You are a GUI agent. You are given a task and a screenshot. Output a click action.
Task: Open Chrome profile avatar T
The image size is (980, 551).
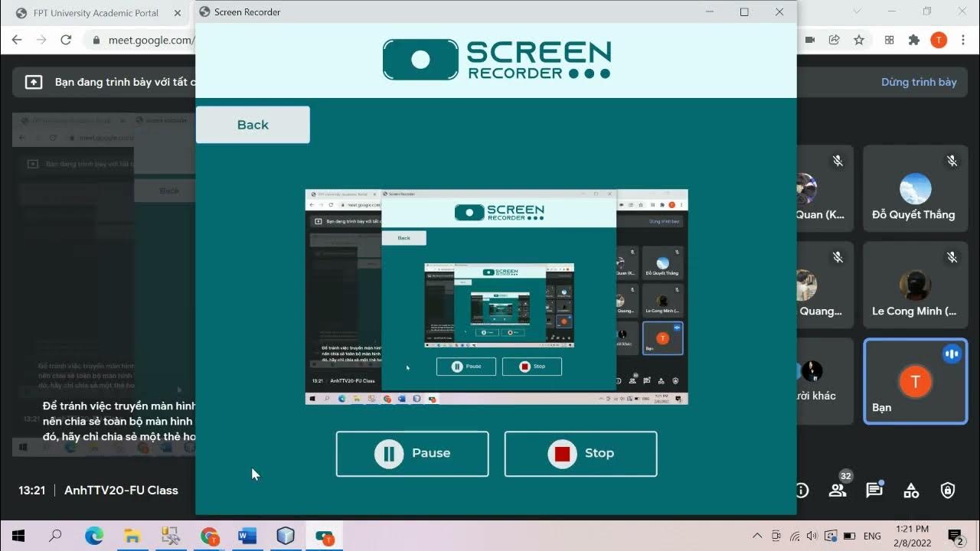click(x=939, y=40)
